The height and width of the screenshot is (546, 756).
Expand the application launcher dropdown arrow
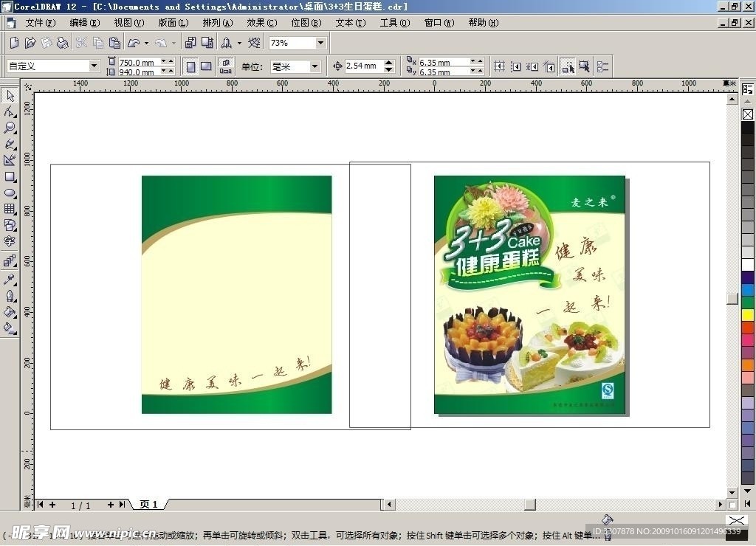point(239,43)
